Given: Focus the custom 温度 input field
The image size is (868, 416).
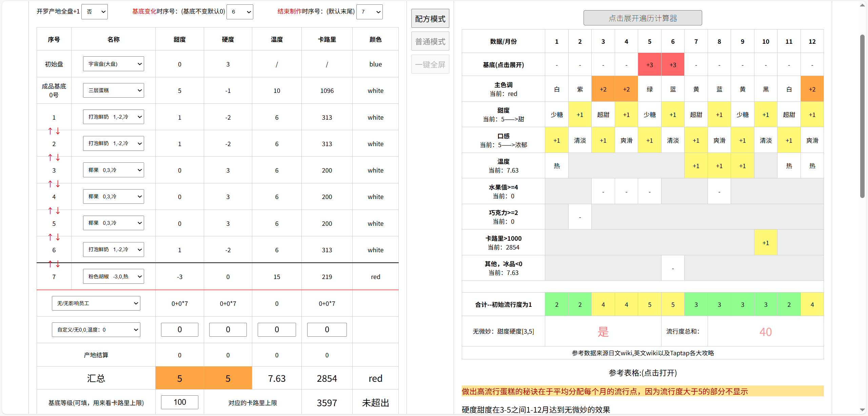Looking at the screenshot, I should click(277, 330).
